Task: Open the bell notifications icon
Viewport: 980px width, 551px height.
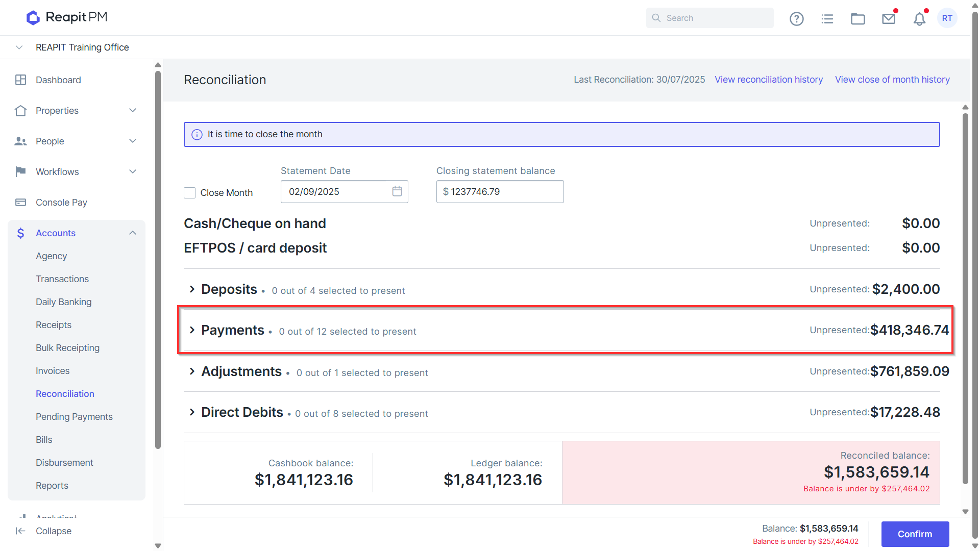Action: [919, 19]
